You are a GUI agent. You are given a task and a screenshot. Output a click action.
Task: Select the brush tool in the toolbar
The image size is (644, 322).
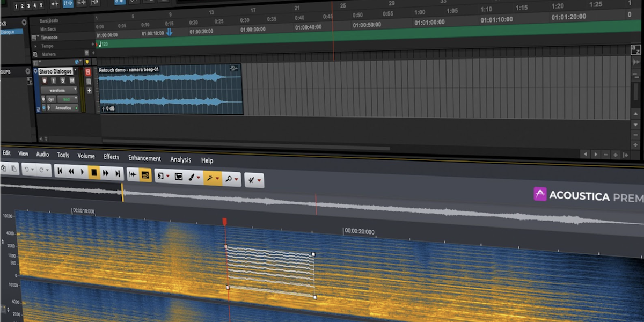tap(192, 177)
